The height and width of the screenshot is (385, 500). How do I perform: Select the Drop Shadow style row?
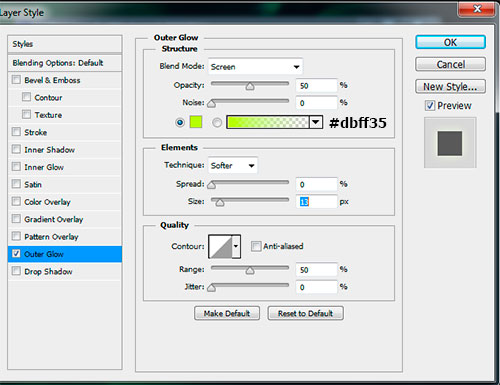65,271
